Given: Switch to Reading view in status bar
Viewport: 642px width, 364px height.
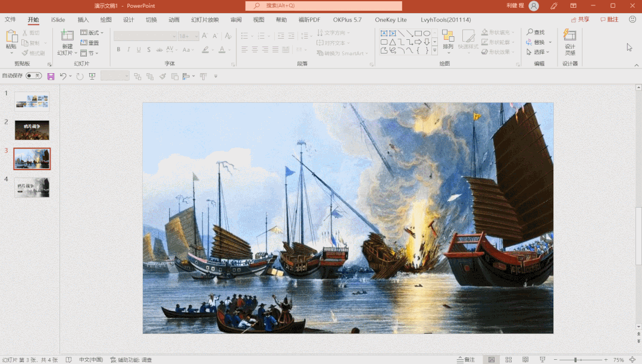Looking at the screenshot, I should 525,359.
